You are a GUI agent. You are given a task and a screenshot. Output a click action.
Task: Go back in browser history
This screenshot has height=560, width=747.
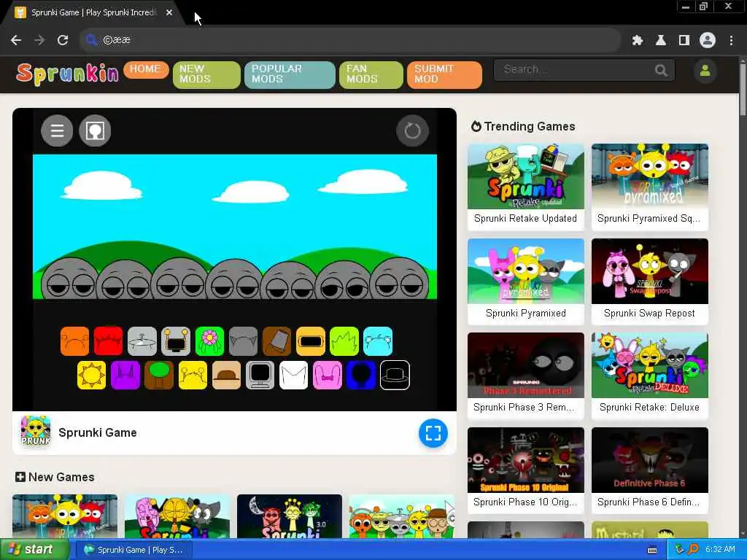pyautogui.click(x=16, y=41)
